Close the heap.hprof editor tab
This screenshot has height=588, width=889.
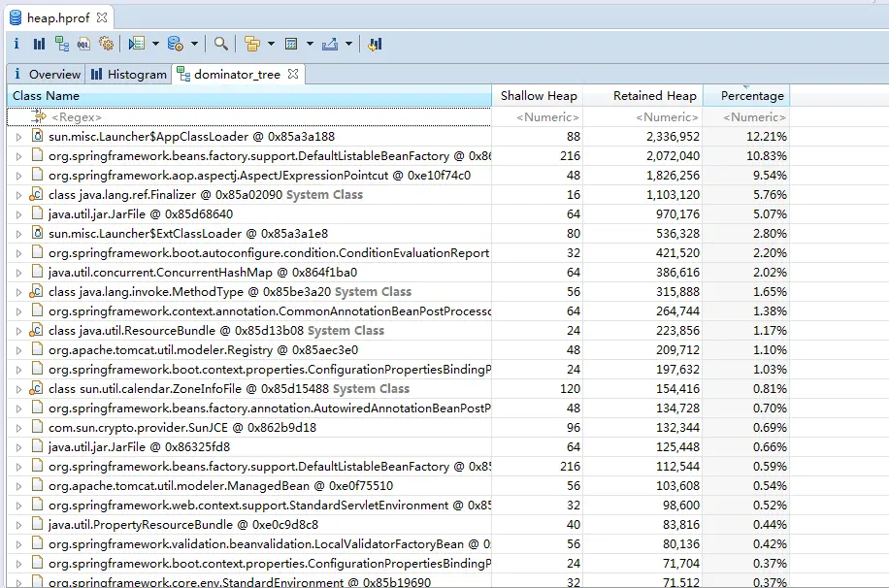102,17
